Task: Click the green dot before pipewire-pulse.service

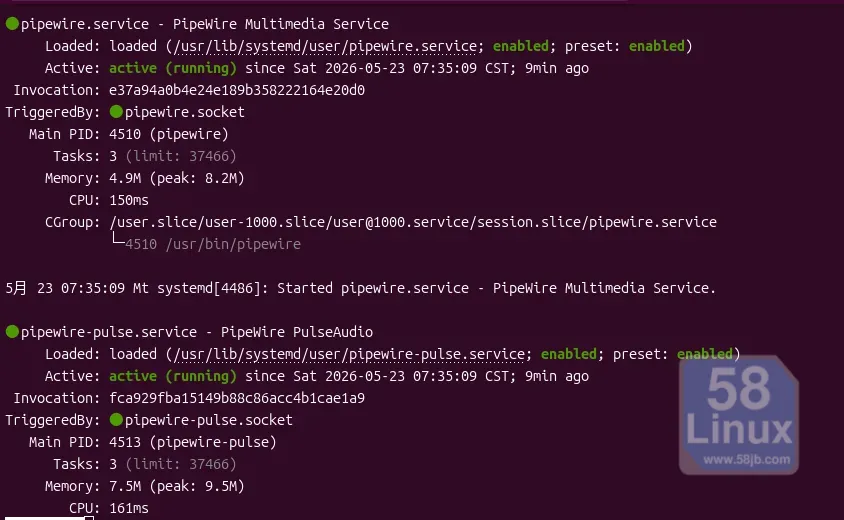Action: coord(12,332)
